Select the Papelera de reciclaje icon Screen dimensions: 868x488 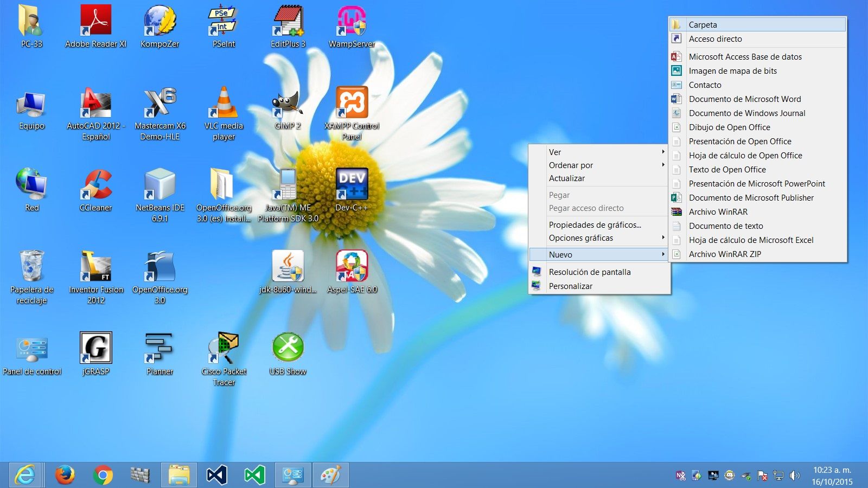click(31, 267)
